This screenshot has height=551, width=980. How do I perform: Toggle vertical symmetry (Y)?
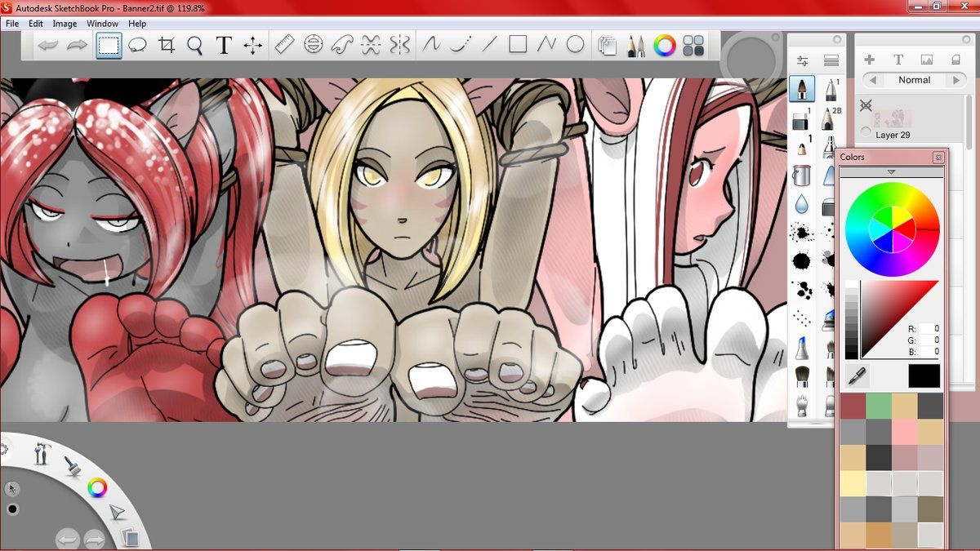pyautogui.click(x=399, y=44)
